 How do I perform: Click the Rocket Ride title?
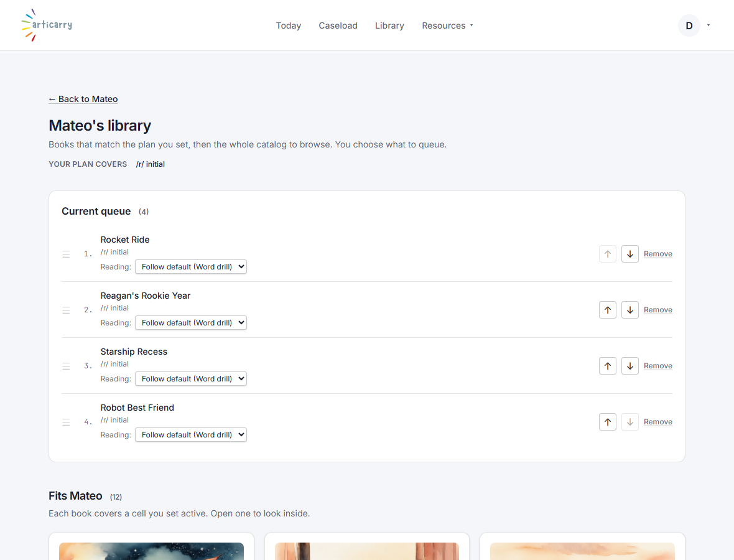coord(125,240)
